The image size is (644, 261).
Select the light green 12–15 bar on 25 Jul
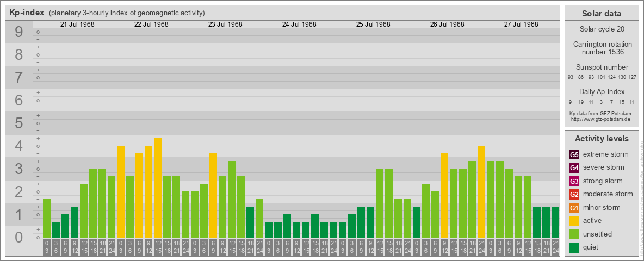point(380,203)
